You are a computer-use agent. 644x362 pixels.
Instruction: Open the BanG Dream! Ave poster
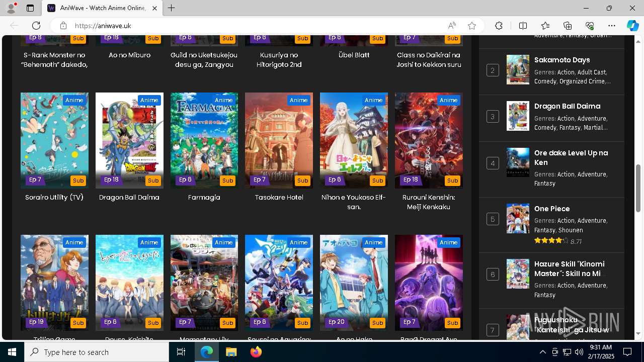[429, 283]
